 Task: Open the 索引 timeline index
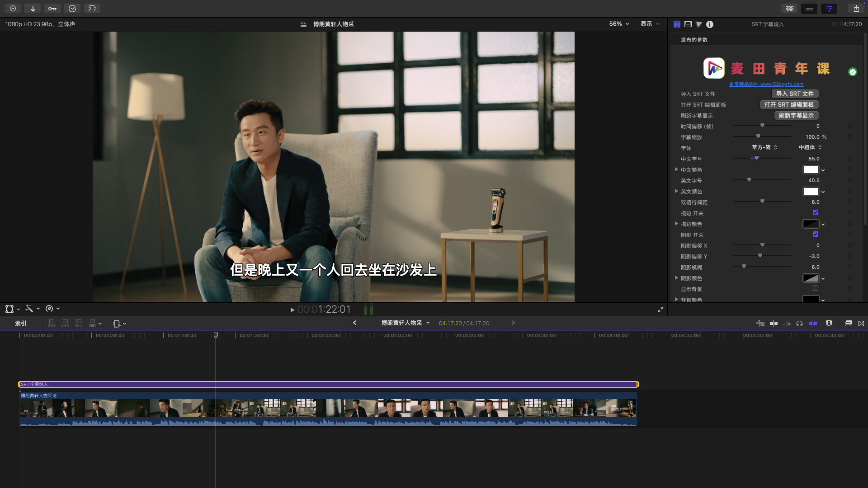click(21, 324)
